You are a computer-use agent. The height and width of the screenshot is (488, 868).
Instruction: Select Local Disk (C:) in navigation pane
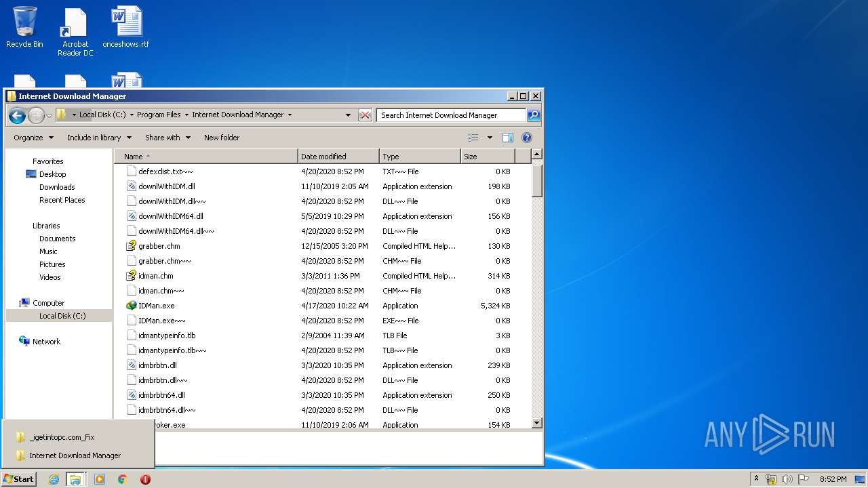(62, 316)
